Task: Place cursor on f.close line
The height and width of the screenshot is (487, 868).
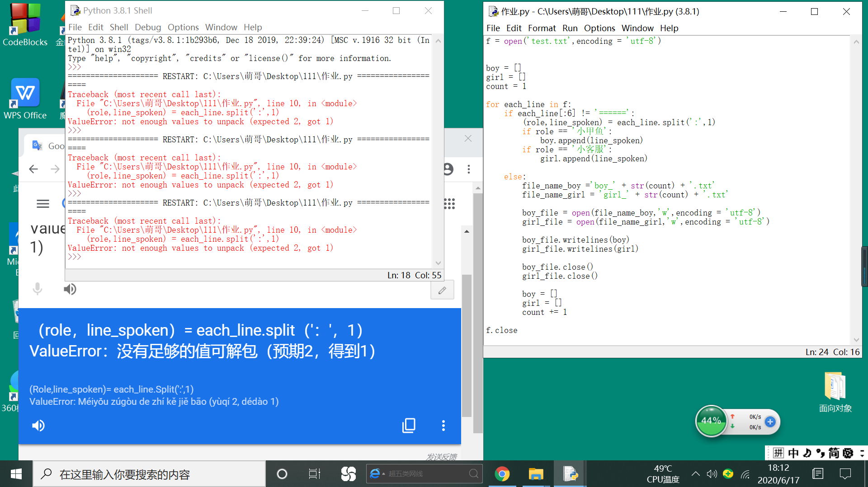Action: [x=501, y=330]
